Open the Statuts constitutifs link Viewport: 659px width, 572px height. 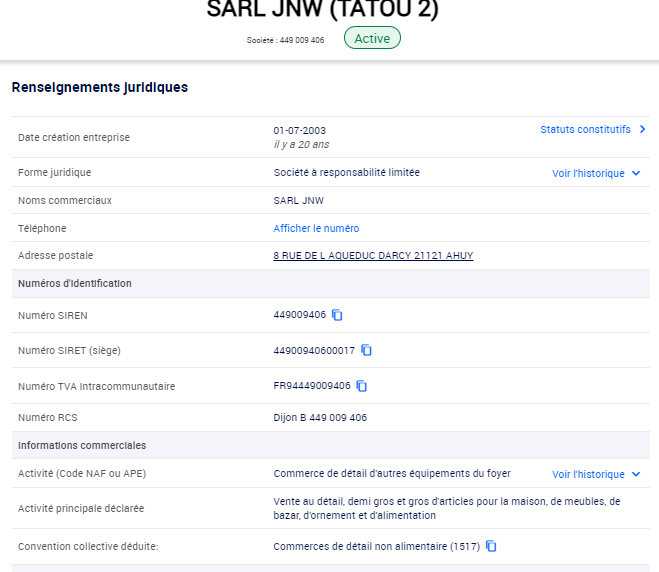point(585,129)
